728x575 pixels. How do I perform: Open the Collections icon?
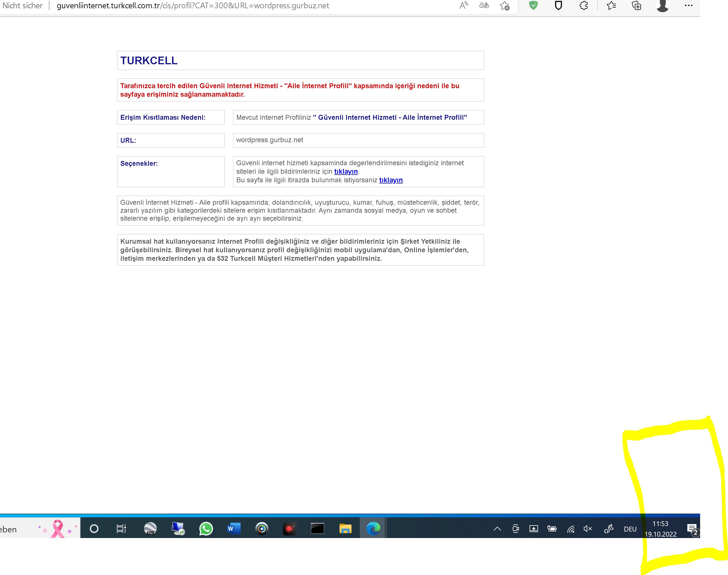pos(636,5)
